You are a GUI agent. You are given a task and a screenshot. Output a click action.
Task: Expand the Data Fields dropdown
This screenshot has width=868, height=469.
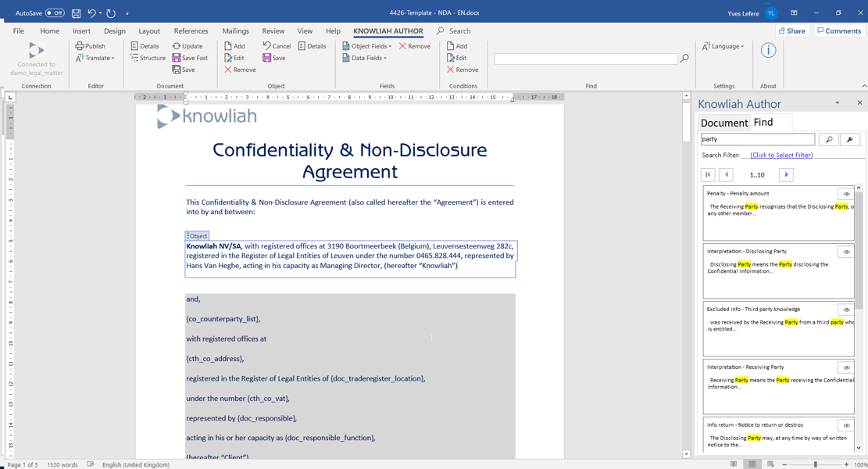point(364,58)
